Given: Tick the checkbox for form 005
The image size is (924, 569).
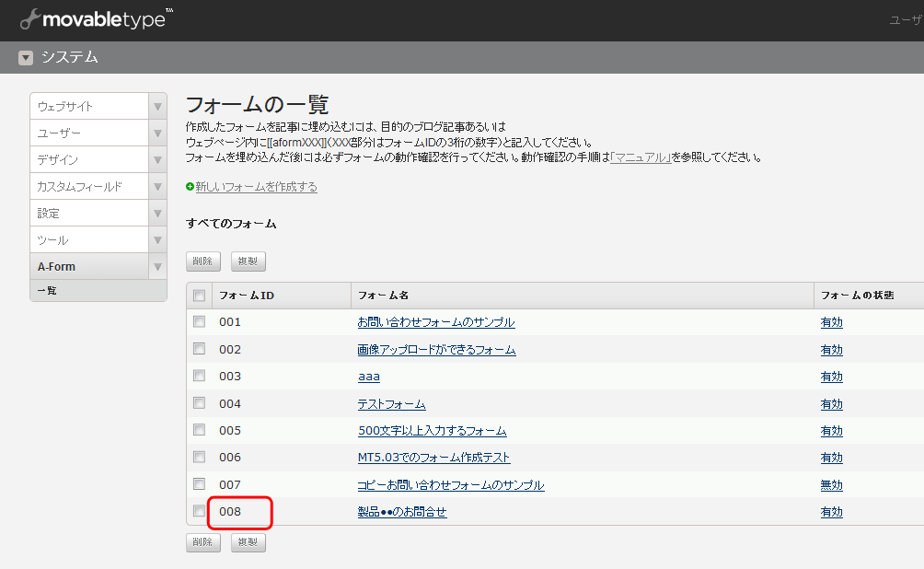Looking at the screenshot, I should pos(200,430).
